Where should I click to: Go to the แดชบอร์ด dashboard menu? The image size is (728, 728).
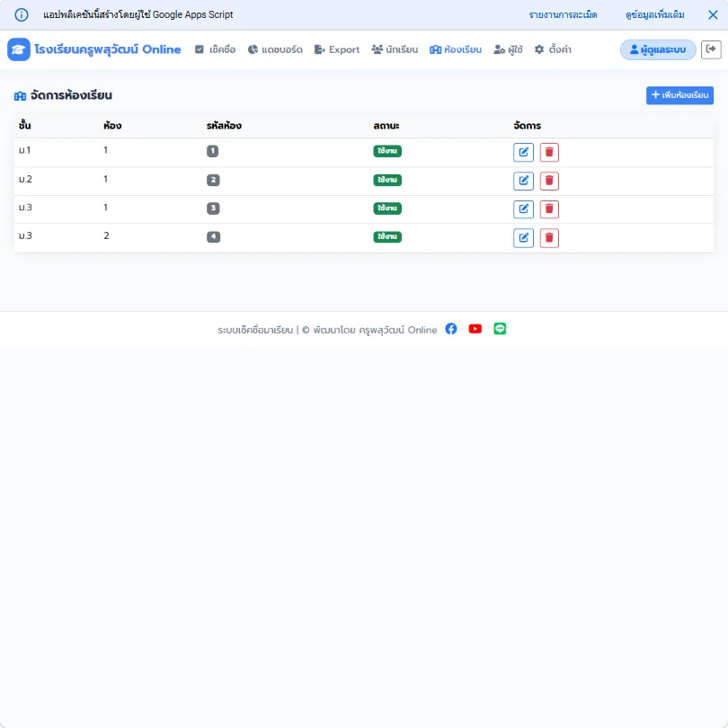pyautogui.click(x=275, y=49)
